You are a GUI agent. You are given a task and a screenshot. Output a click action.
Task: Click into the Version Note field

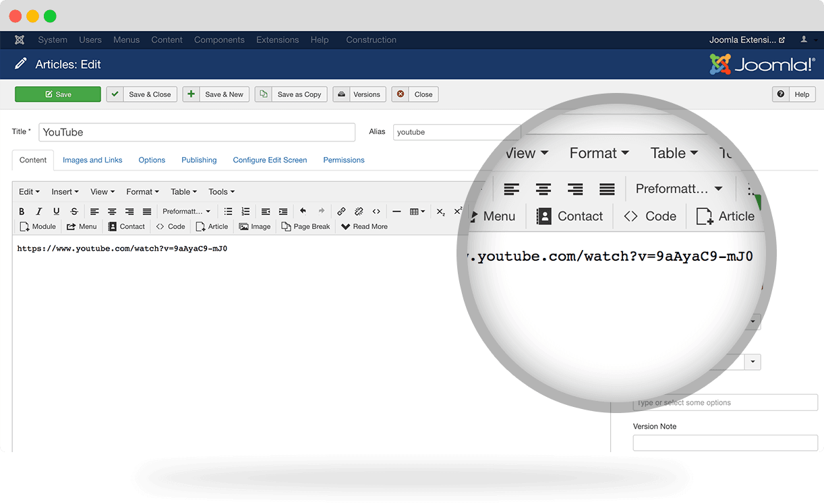(x=725, y=443)
